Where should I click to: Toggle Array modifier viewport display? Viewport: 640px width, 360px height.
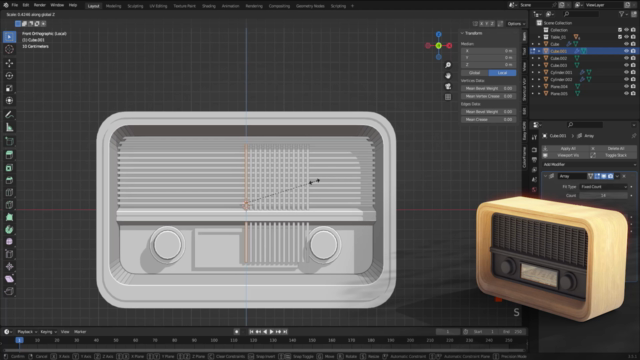(x=604, y=176)
